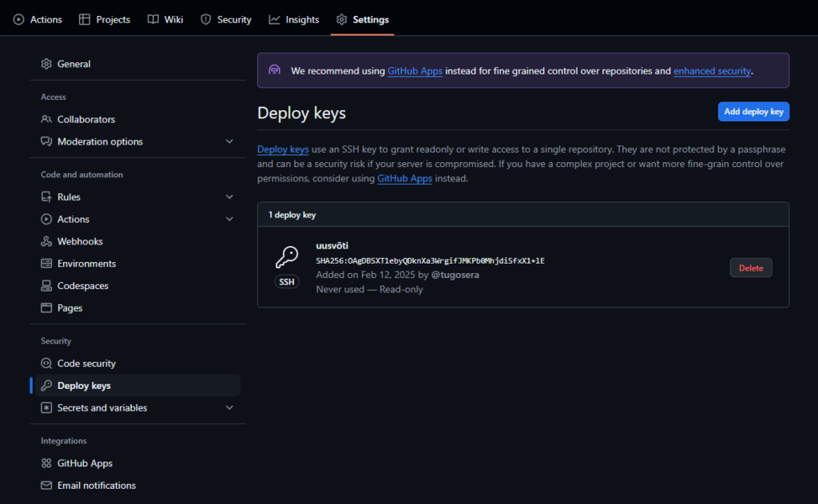
Task: Click the "1 deploy key" header
Action: click(x=292, y=214)
